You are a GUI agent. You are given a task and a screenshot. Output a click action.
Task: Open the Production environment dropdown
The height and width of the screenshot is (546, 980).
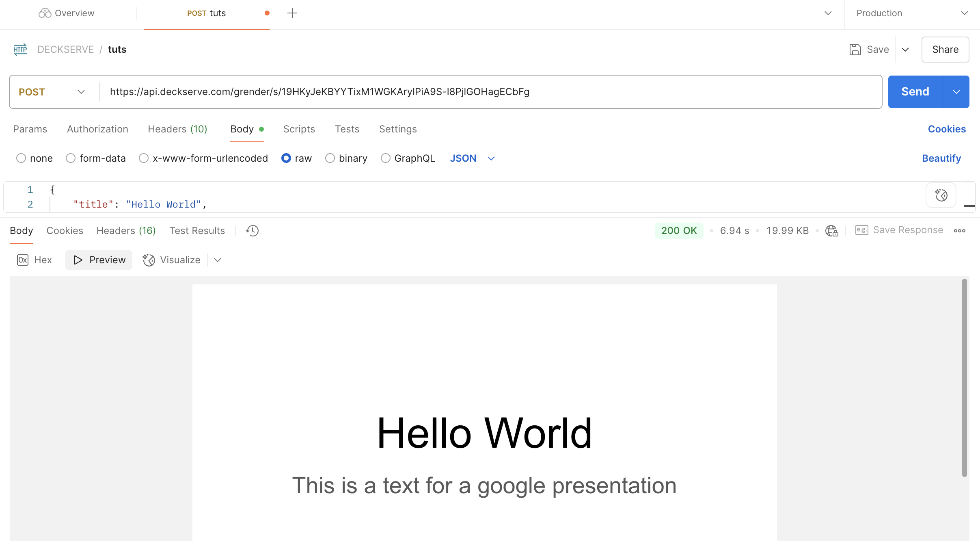[x=912, y=13]
